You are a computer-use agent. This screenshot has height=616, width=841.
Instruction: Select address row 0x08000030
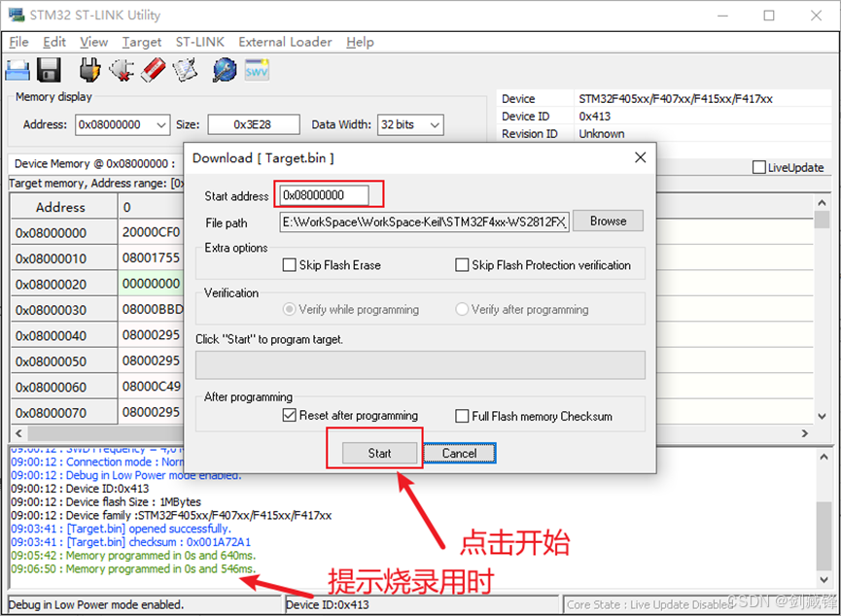click(x=64, y=310)
